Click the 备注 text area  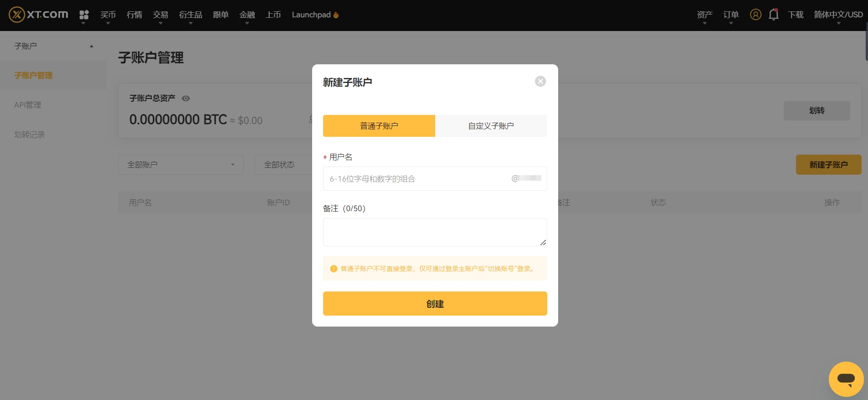[x=435, y=232]
